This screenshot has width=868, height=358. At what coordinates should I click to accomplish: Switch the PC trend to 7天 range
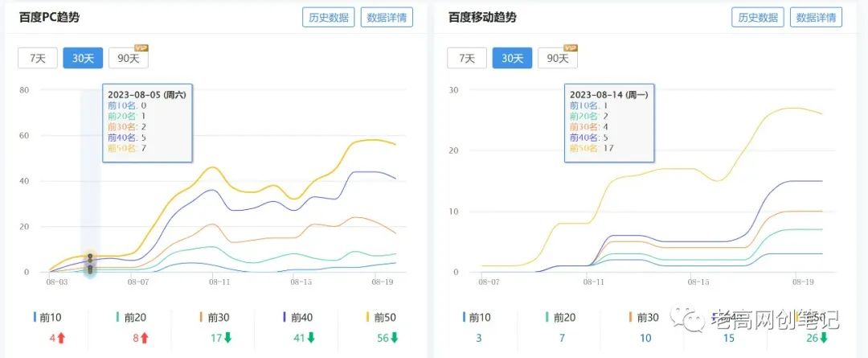pyautogui.click(x=38, y=58)
